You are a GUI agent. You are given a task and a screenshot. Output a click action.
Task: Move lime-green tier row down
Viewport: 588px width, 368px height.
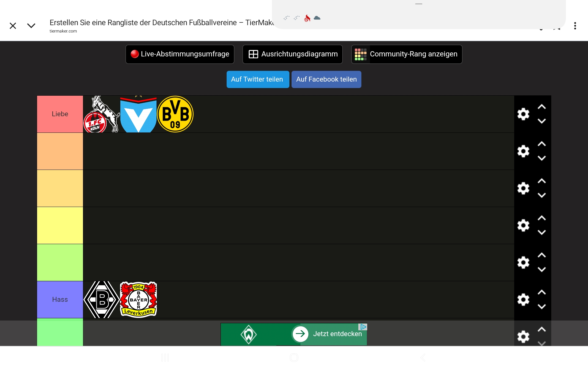pyautogui.click(x=542, y=270)
